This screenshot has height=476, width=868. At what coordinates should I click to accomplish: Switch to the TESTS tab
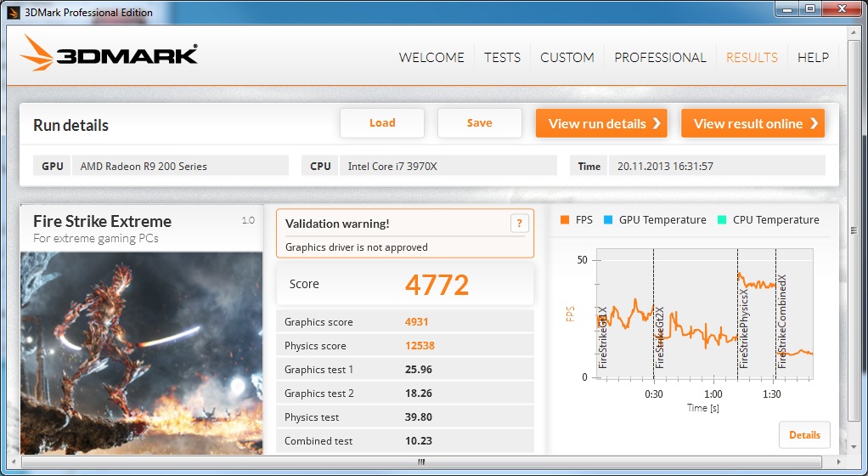pos(502,58)
